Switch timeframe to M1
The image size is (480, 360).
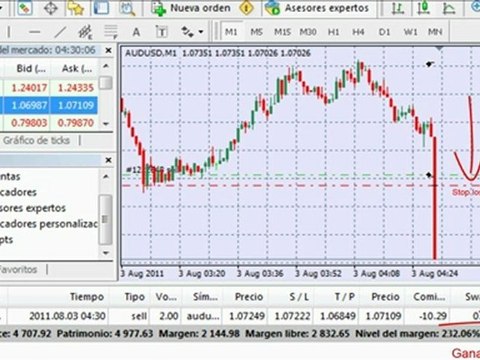coord(231,32)
